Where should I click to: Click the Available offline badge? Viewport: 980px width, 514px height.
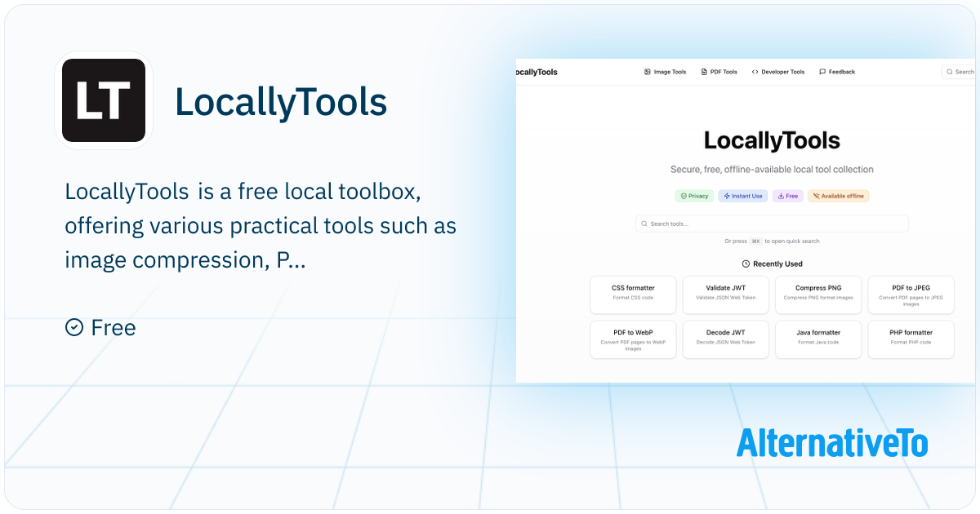pos(839,196)
